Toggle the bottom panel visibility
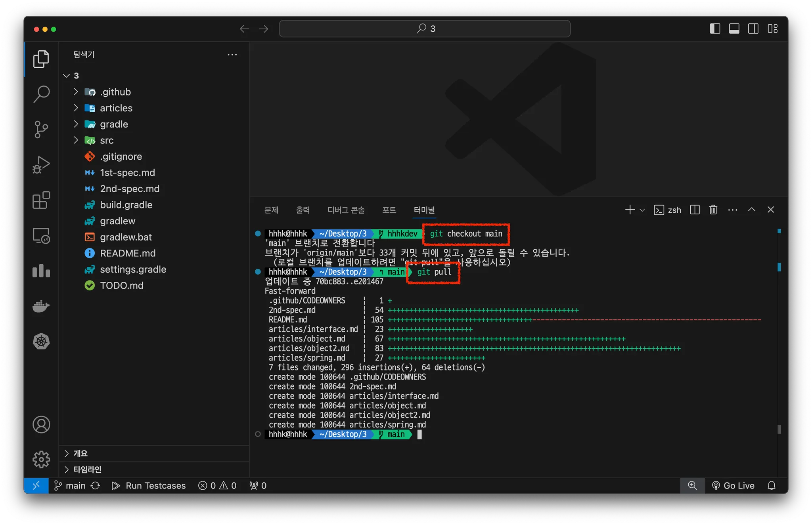Screen dimensions: 812x525 click(x=734, y=29)
